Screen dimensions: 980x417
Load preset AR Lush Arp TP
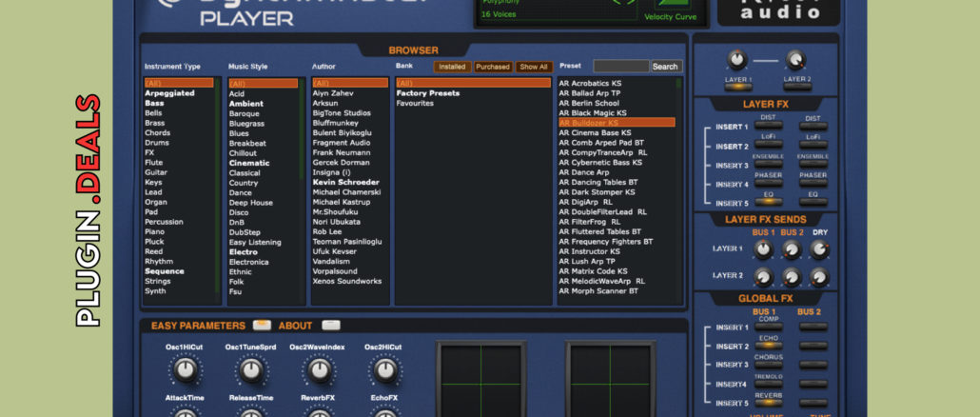point(587,261)
